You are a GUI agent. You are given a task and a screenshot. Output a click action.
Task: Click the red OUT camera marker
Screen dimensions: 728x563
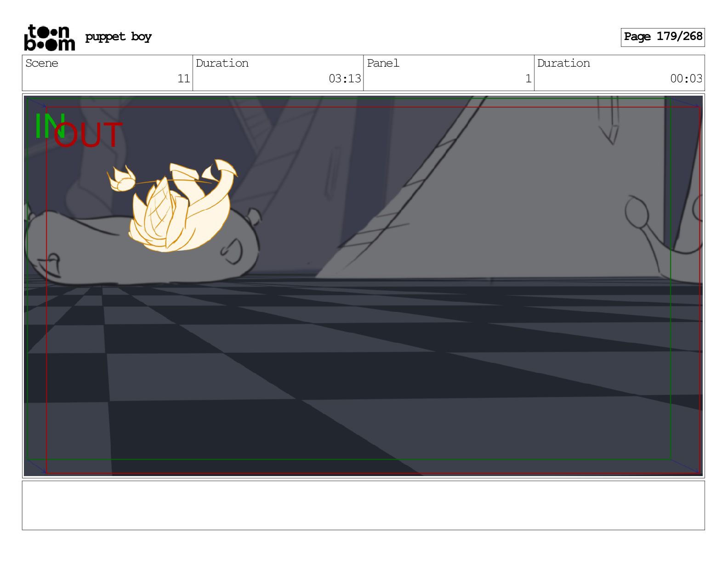(88, 135)
